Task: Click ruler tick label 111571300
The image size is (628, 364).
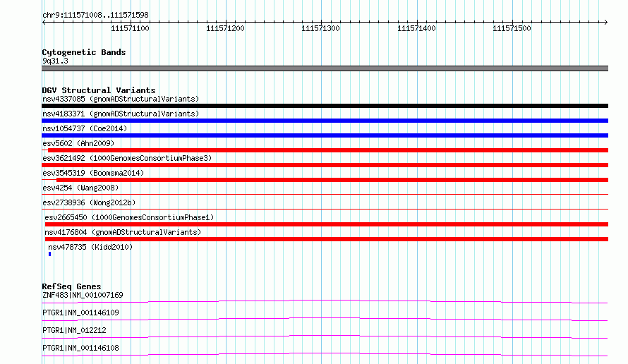Action: (320, 28)
